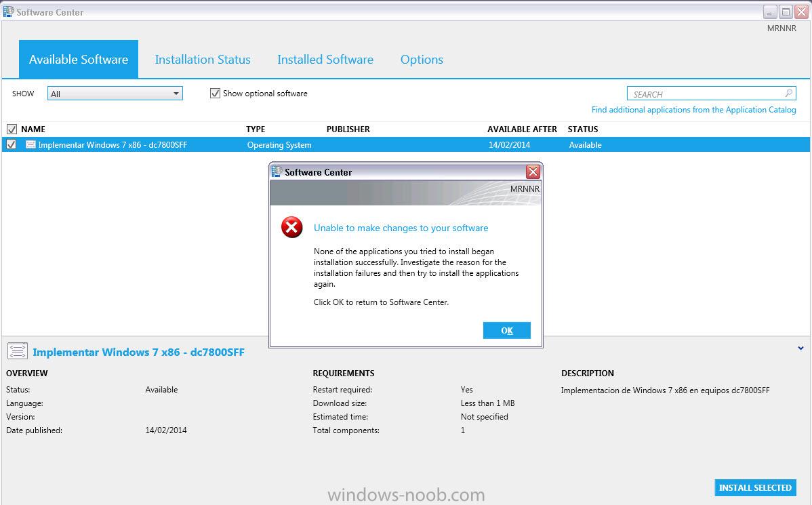Select 'Implementar Windows 7 x86 - dc7800SFF' row name
The image size is (812, 505).
click(x=113, y=145)
